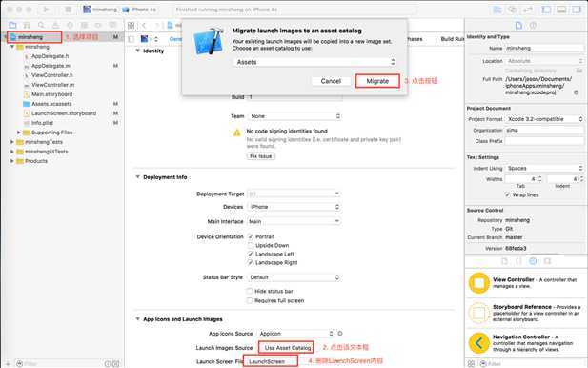Toggle the Utilities pane visibility icon
The height and width of the screenshot is (368, 588).
[577, 10]
